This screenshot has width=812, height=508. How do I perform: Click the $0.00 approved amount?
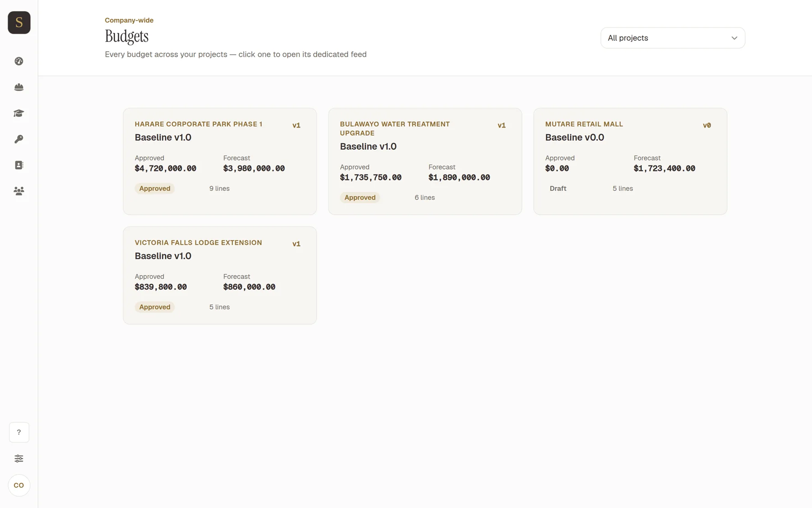pos(557,168)
